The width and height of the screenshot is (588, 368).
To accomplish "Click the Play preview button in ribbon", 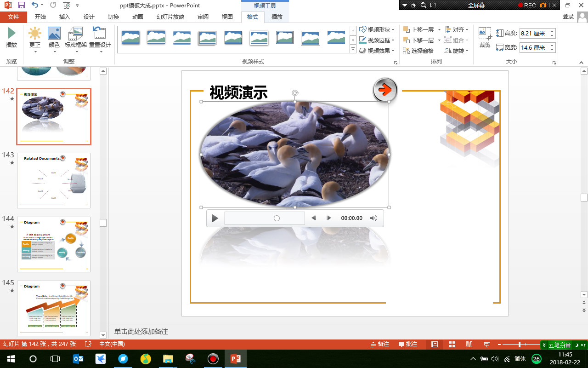I will (11, 38).
